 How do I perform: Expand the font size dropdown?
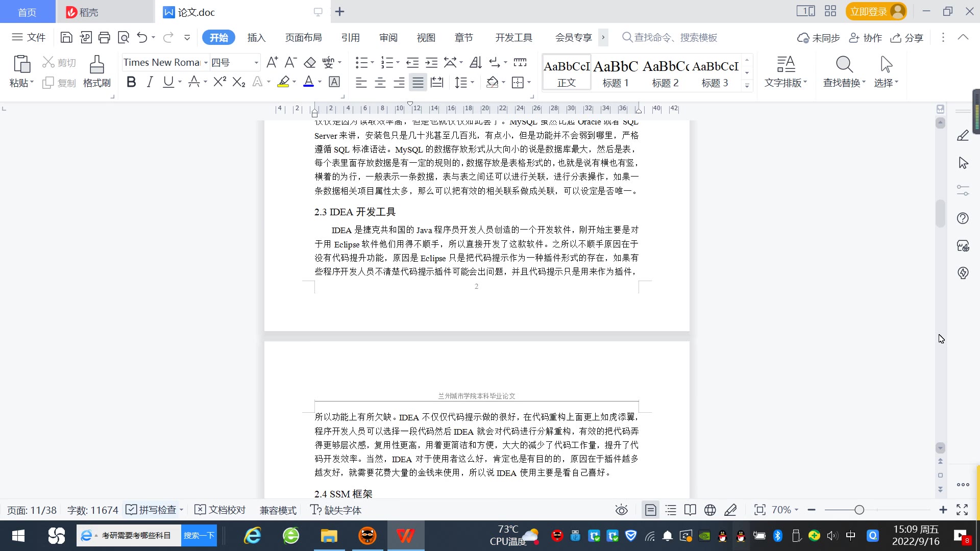pyautogui.click(x=256, y=62)
